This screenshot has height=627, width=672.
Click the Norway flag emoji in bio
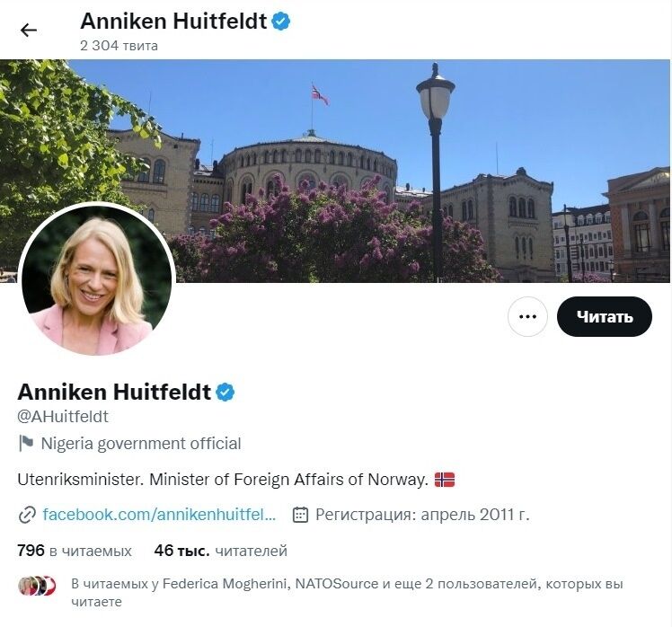point(445,479)
